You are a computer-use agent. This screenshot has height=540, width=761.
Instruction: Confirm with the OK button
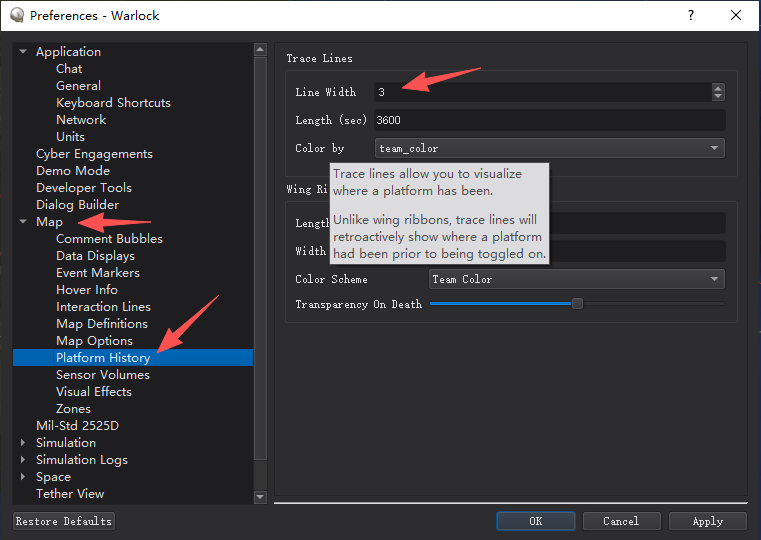tap(535, 521)
